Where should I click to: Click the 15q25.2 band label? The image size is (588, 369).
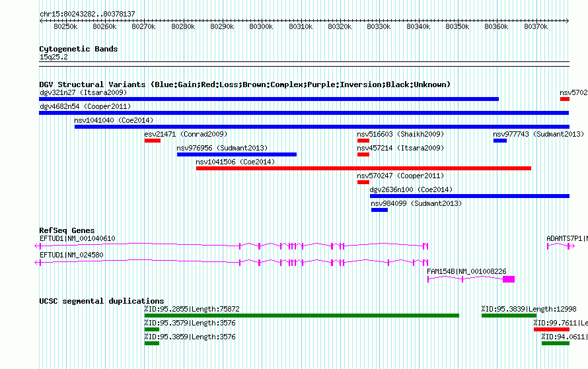(54, 57)
